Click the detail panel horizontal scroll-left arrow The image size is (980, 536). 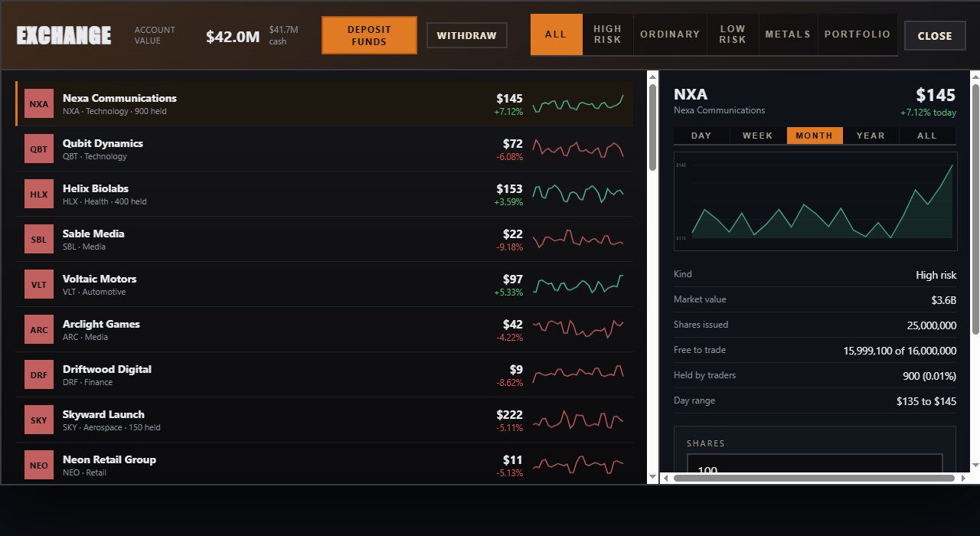[666, 478]
